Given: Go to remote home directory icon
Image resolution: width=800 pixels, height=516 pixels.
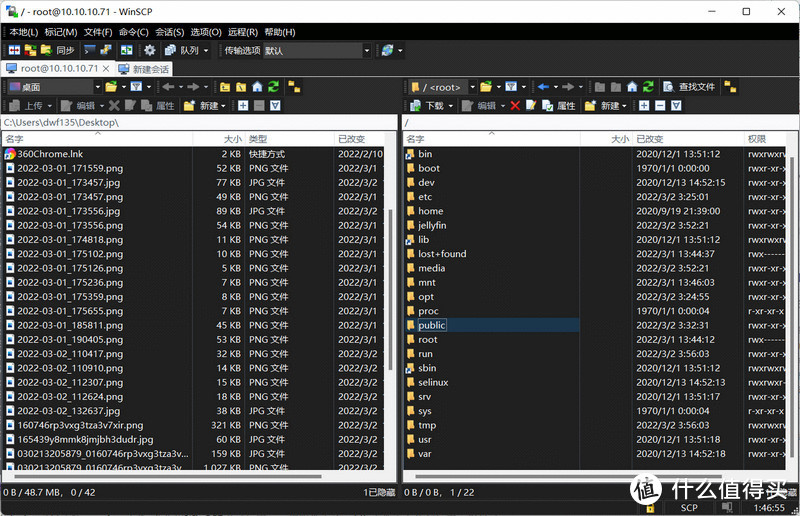Looking at the screenshot, I should (632, 87).
